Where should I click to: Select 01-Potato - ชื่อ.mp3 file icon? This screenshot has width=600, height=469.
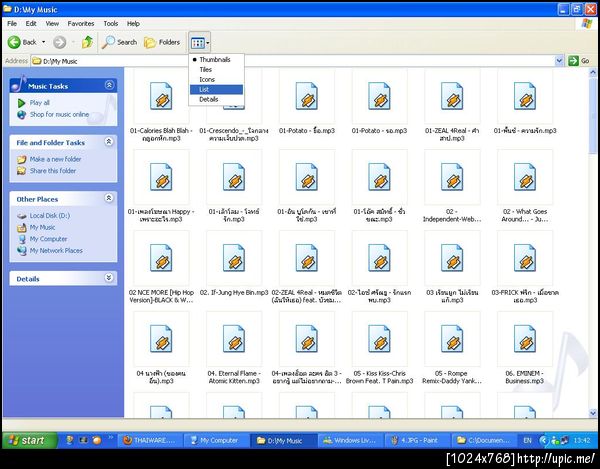point(307,96)
